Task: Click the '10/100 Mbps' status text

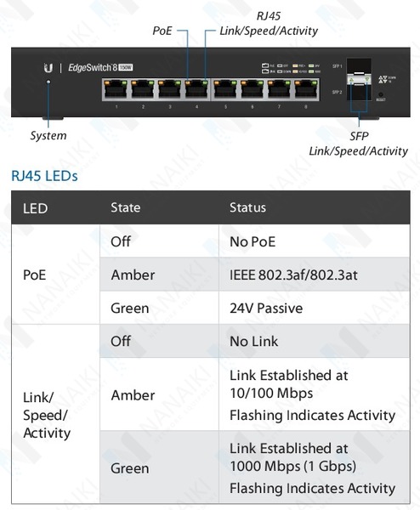Action: click(x=271, y=393)
